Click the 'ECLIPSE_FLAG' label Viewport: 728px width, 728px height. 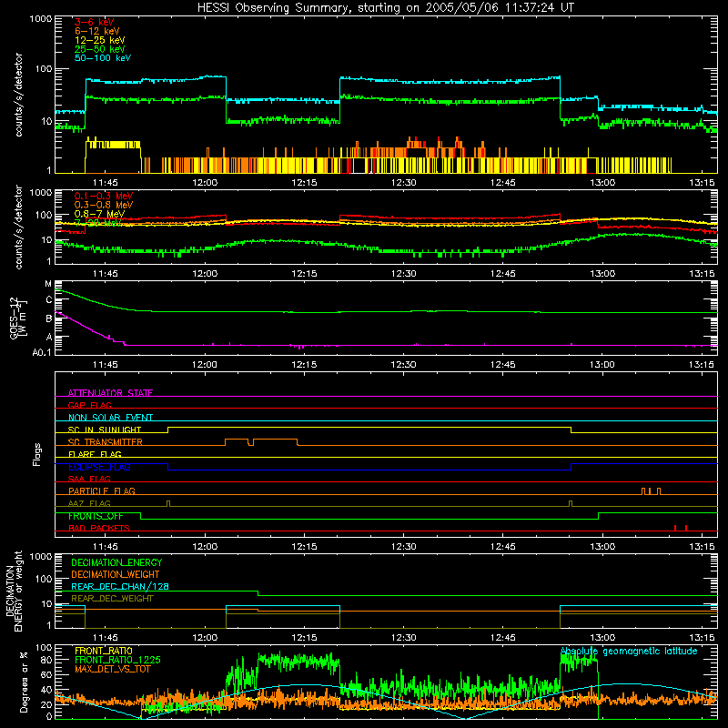pos(99,467)
